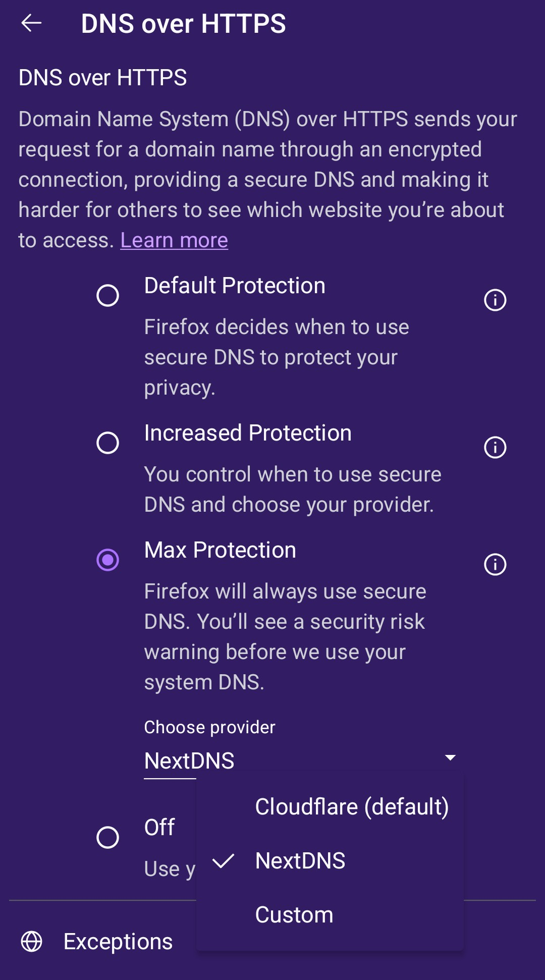Open info for Default Protection

(495, 300)
